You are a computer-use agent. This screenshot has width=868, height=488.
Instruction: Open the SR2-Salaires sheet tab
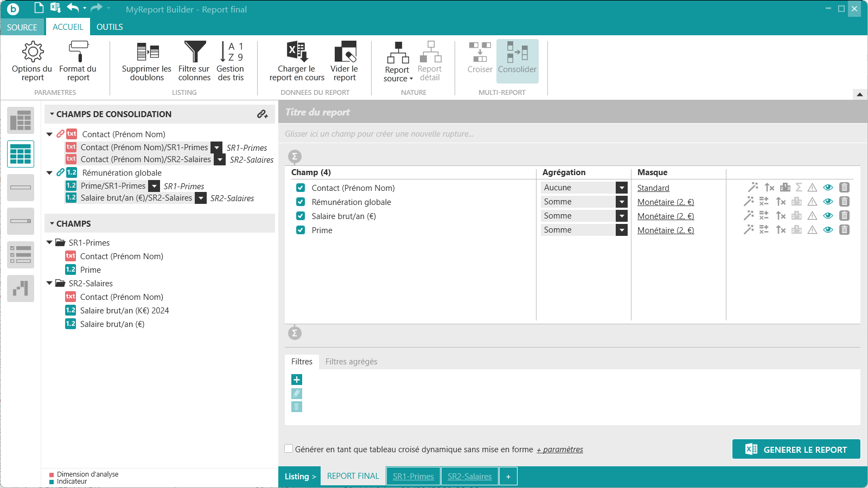coord(469,476)
